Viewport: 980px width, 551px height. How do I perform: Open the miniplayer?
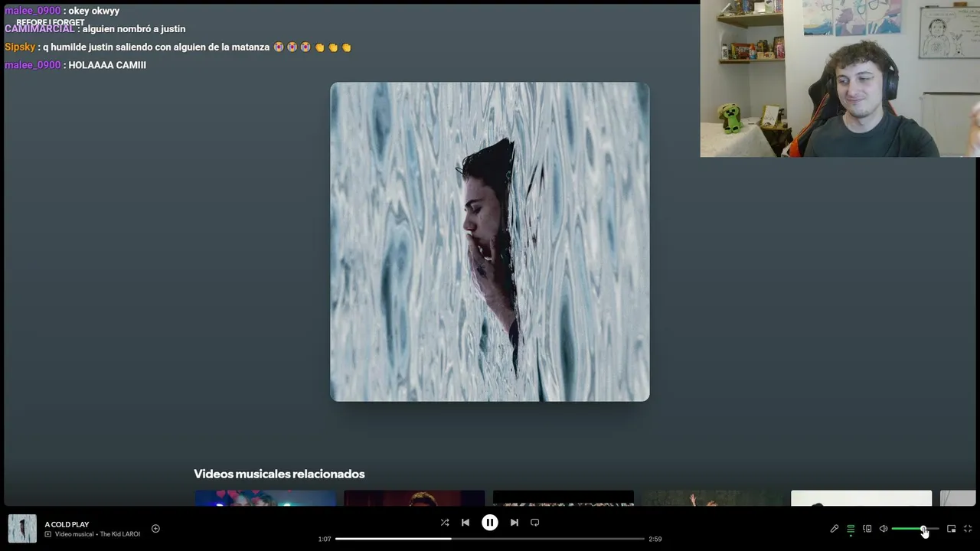[x=952, y=529]
